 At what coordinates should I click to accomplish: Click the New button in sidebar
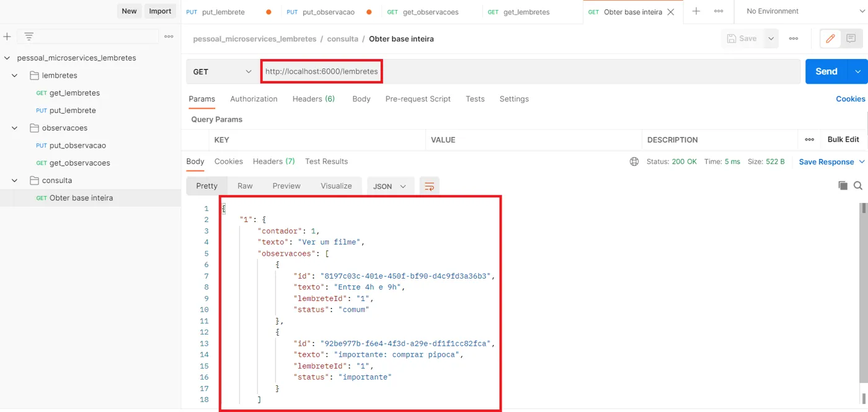[129, 11]
